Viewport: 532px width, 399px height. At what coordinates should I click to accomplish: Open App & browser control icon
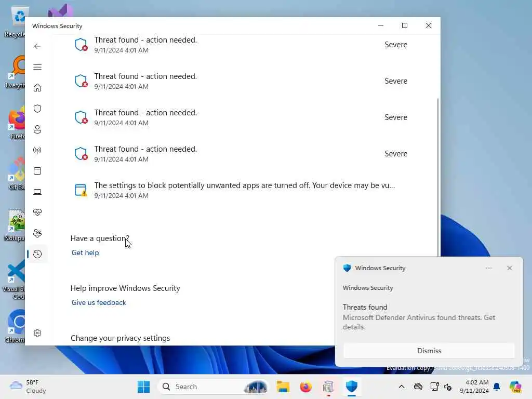tap(37, 170)
